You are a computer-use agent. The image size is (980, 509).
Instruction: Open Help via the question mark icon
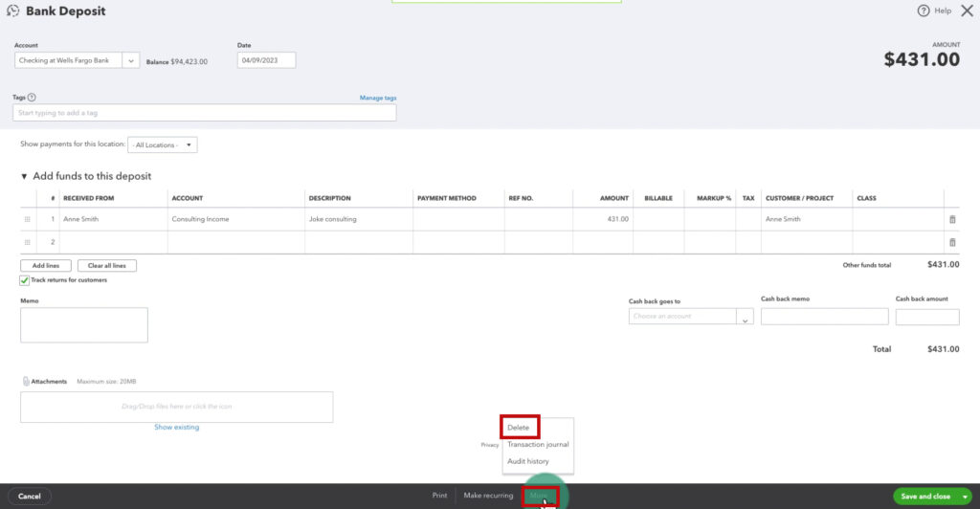pyautogui.click(x=924, y=11)
